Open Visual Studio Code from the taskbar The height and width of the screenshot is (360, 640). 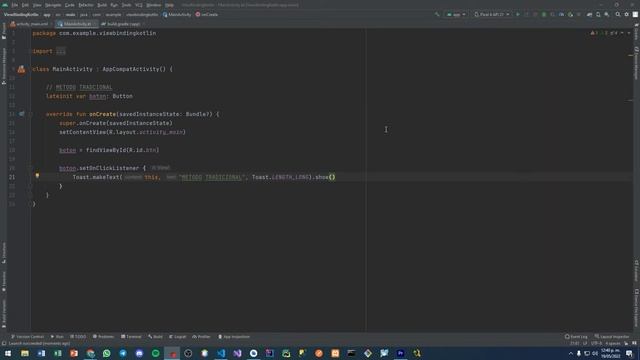pyautogui.click(x=221, y=353)
